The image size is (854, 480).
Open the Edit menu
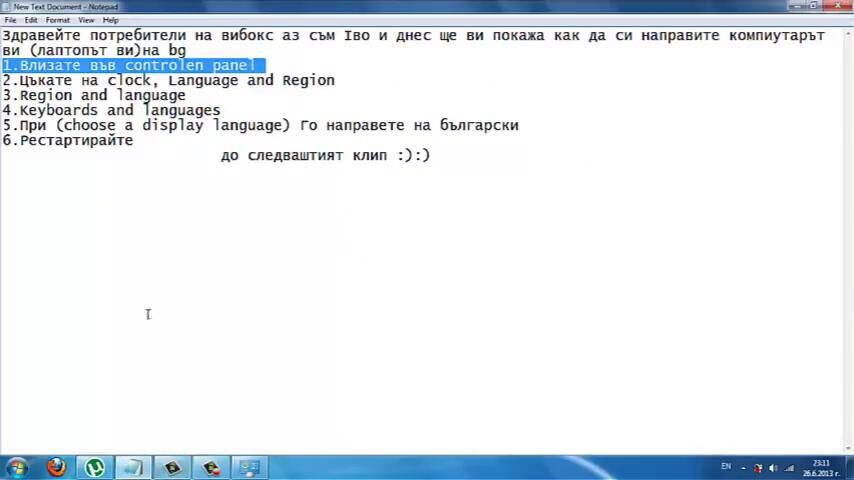click(x=31, y=20)
